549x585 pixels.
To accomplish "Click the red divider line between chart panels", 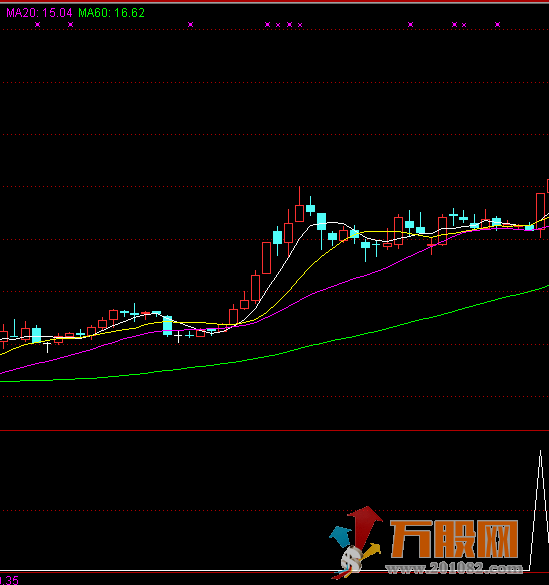I will pos(274,431).
